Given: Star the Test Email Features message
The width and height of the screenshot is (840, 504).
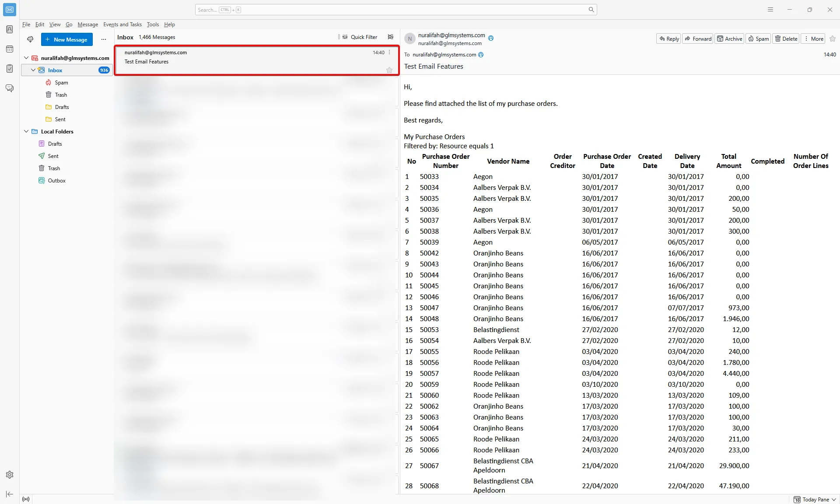Looking at the screenshot, I should [389, 70].
